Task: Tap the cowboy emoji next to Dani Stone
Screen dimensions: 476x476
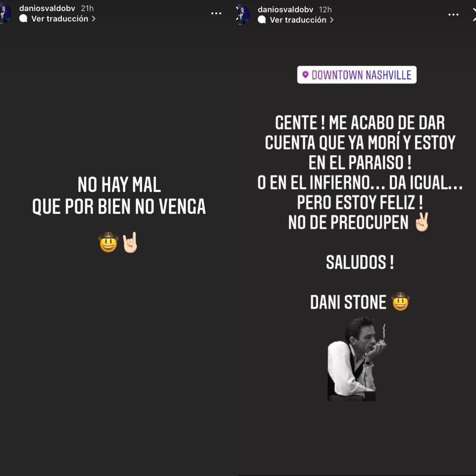Action: click(x=400, y=301)
